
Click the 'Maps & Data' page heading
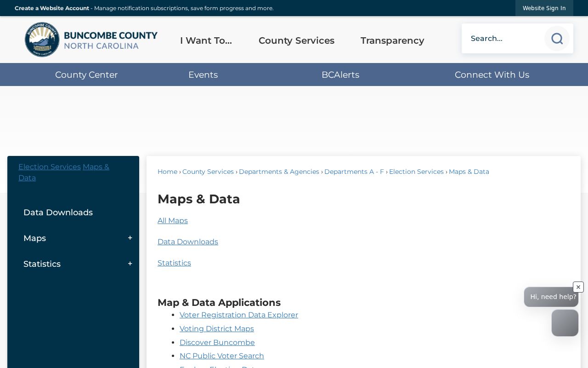click(x=199, y=199)
